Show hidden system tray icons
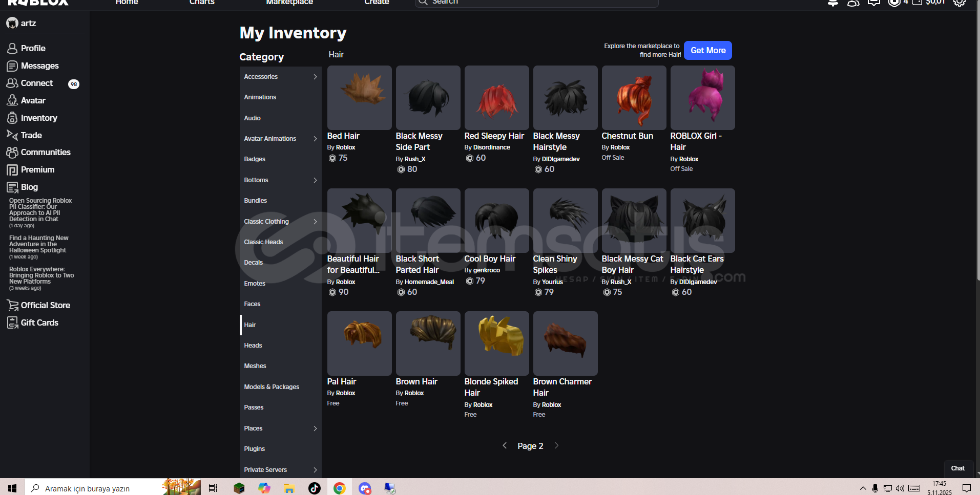 pos(863,488)
